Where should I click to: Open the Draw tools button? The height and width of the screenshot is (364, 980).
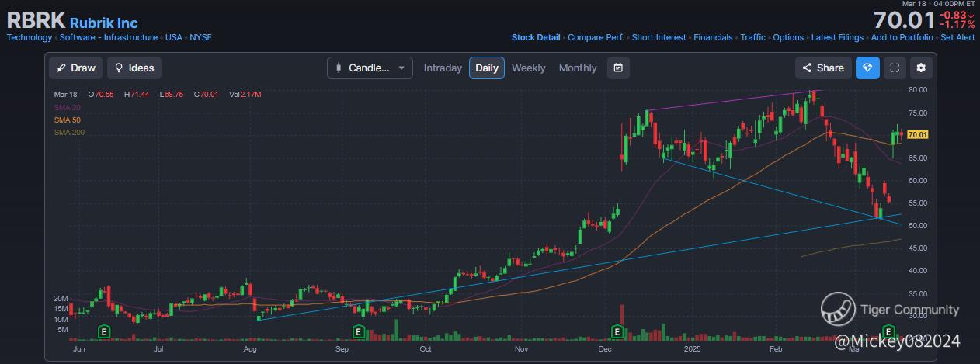click(x=75, y=68)
